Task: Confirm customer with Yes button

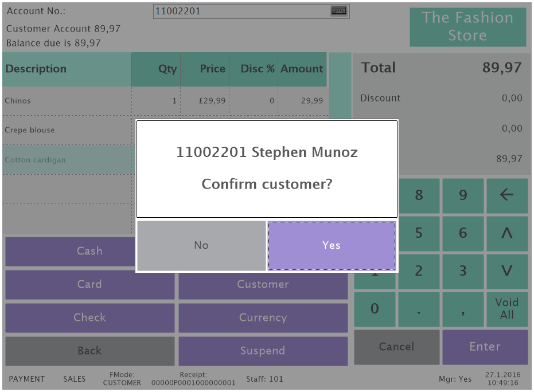Action: tap(332, 245)
